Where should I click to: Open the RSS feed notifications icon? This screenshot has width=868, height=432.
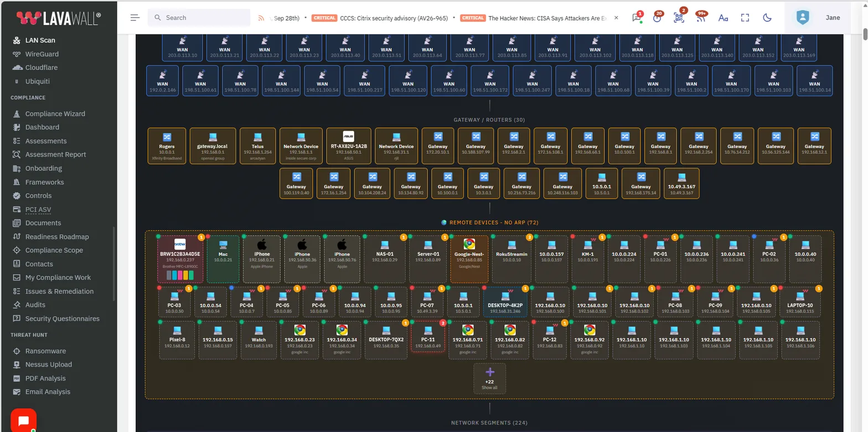tap(700, 18)
